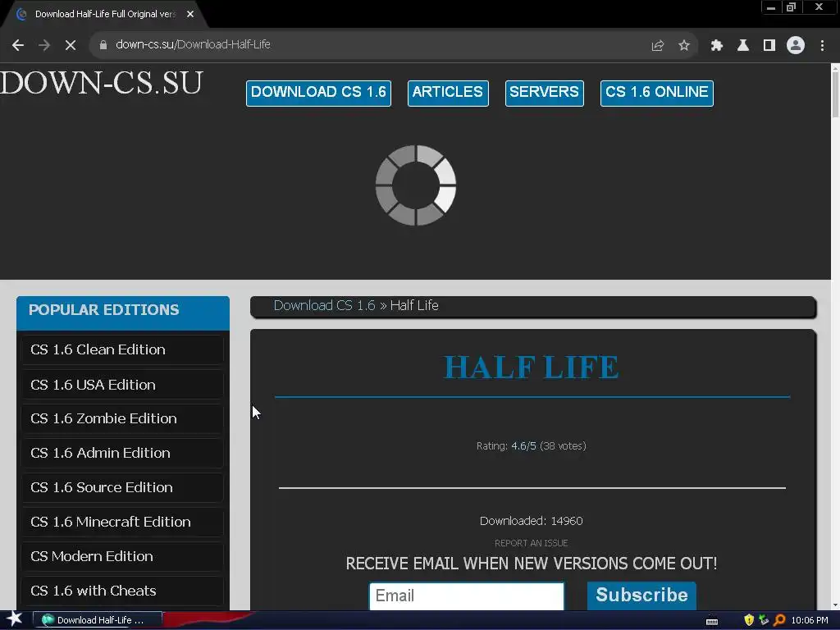Open the share page icon in address bar
The image size is (840, 630).
[x=657, y=46]
